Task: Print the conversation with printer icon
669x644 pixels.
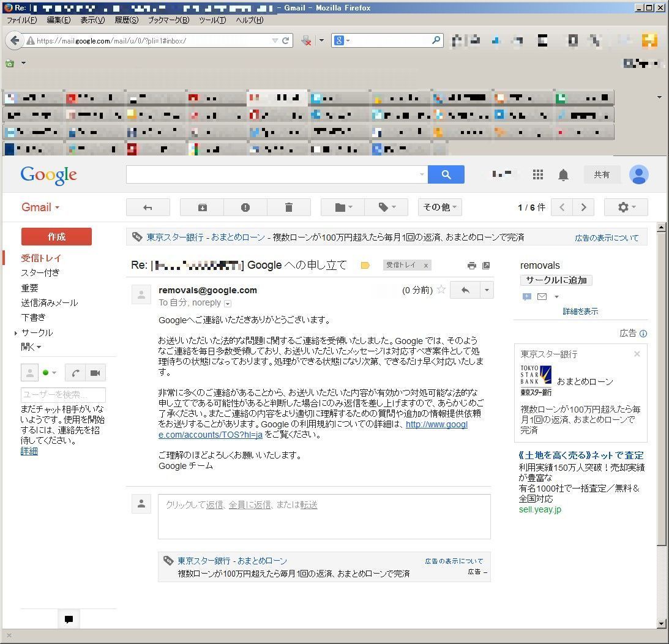Action: [x=471, y=266]
